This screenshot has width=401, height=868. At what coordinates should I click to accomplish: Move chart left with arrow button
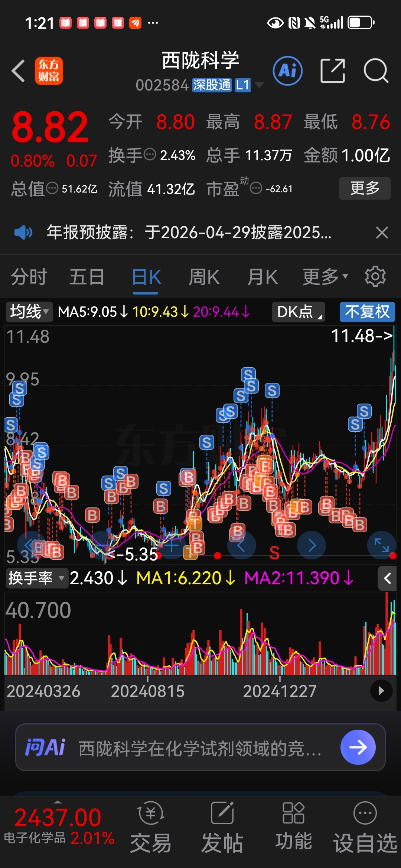241,545
